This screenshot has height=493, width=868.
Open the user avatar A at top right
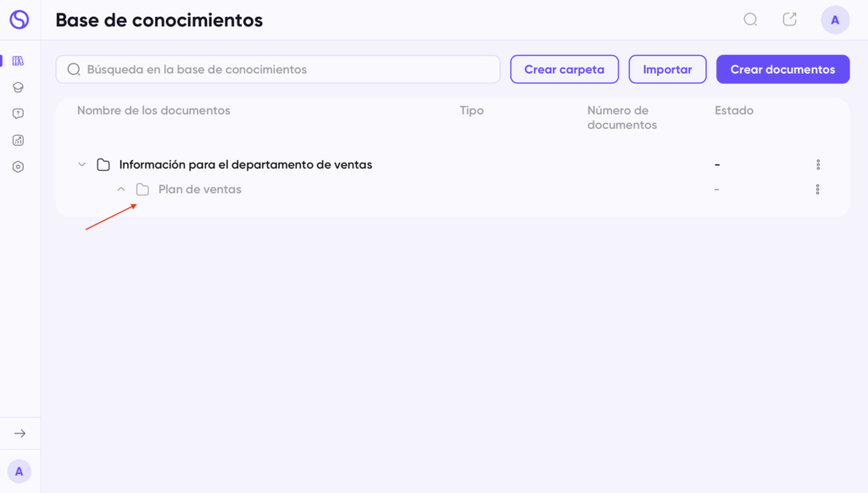(835, 20)
